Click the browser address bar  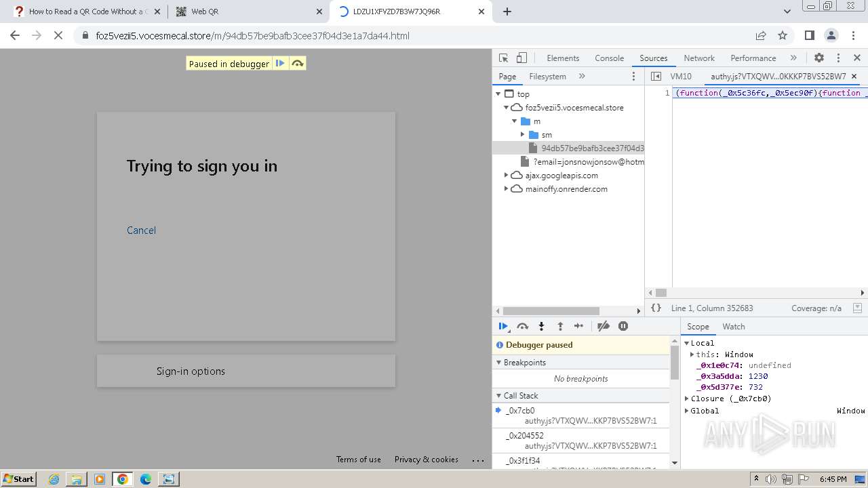point(414,36)
